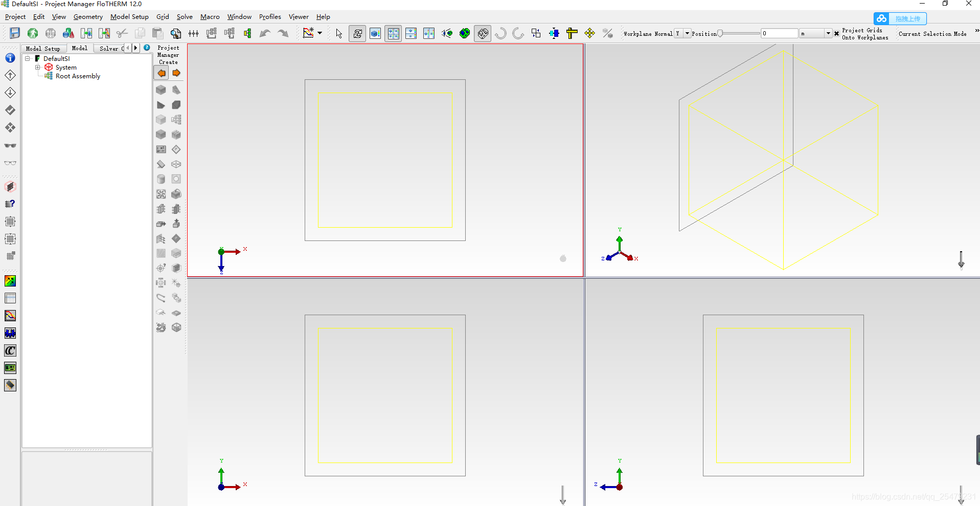Image resolution: width=980 pixels, height=506 pixels.
Task: Switch to the Model Setup tab
Action: pyautogui.click(x=43, y=49)
